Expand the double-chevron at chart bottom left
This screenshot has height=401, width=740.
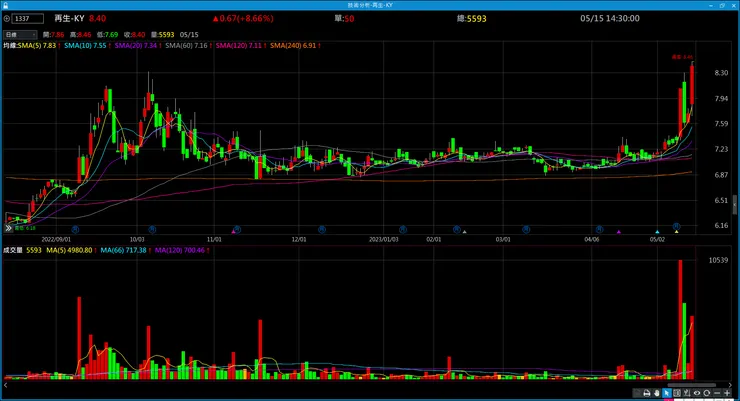tap(8, 228)
